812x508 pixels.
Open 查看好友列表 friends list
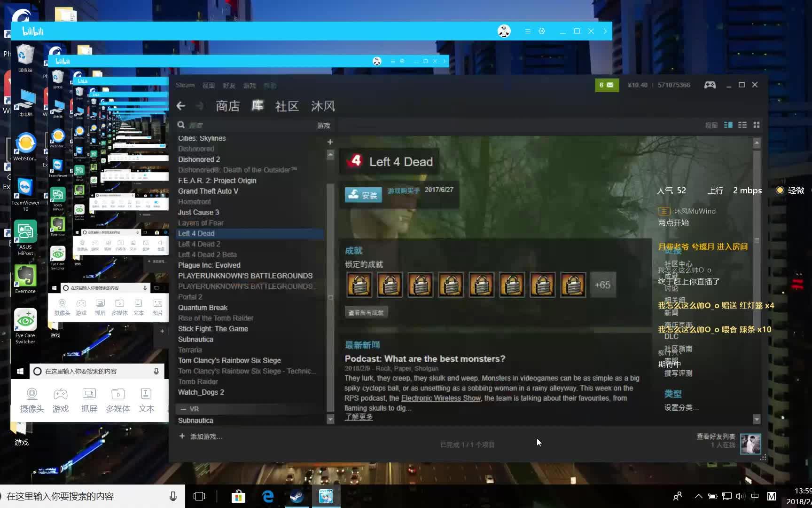click(x=716, y=437)
